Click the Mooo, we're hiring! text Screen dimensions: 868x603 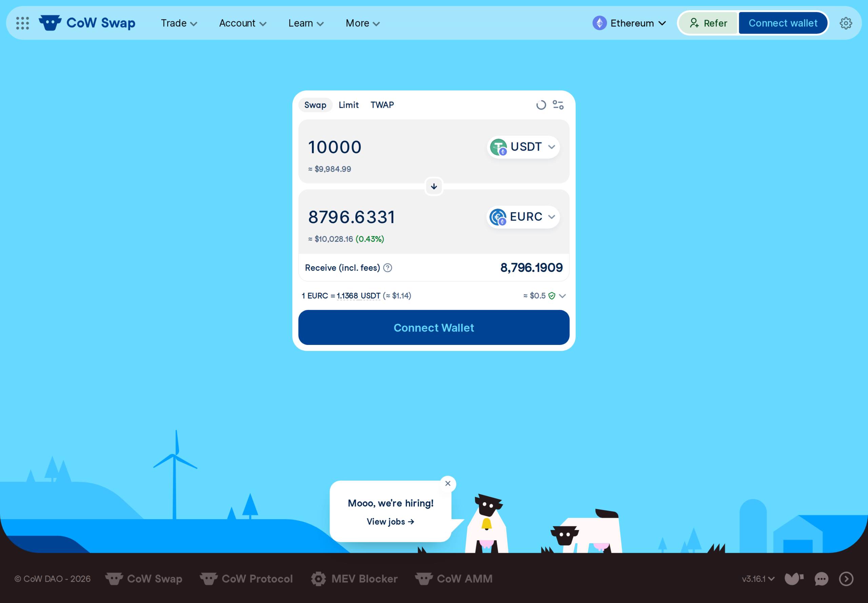[391, 503]
